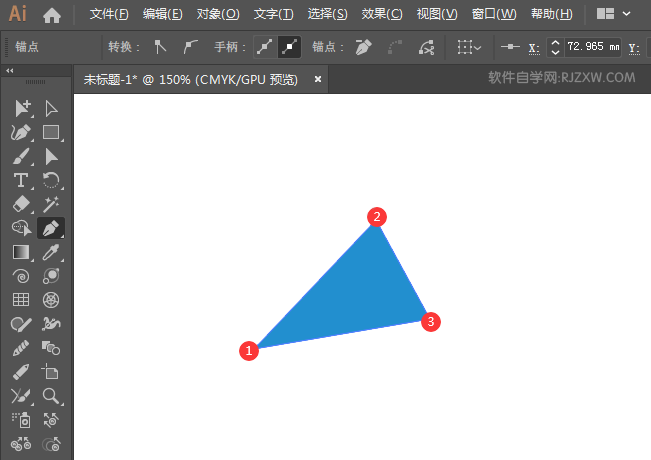Viewport: 651px width, 460px height.
Task: Pick the Pencil tool
Action: 21,372
